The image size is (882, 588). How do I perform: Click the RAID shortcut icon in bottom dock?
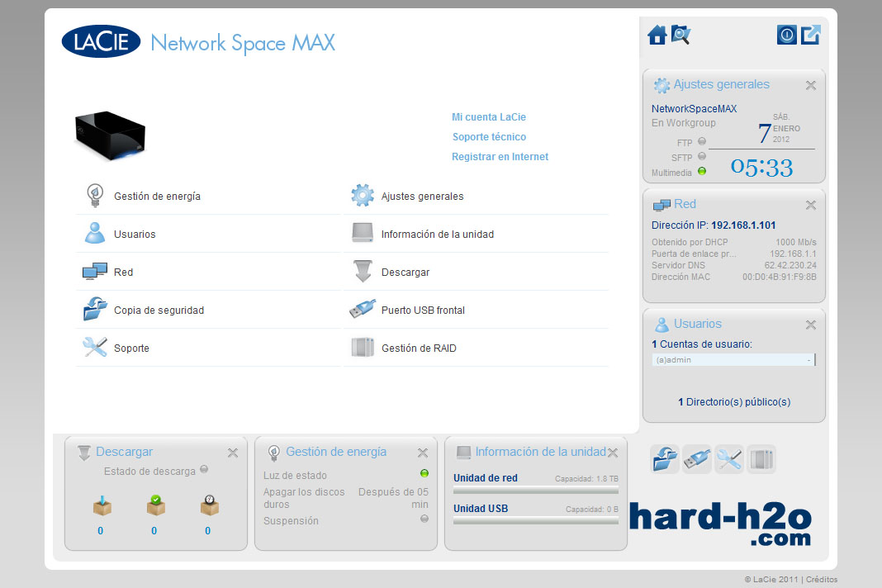[x=761, y=459]
